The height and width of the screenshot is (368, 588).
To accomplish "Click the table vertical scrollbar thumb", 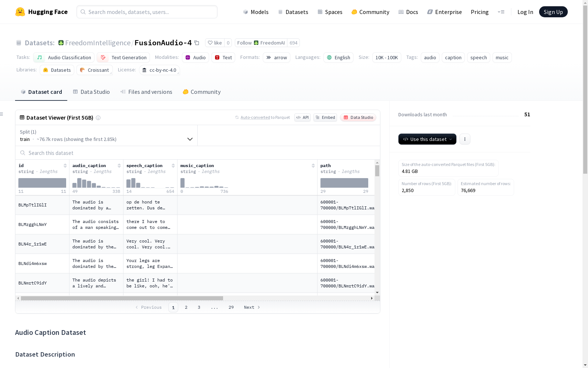I will (377, 171).
